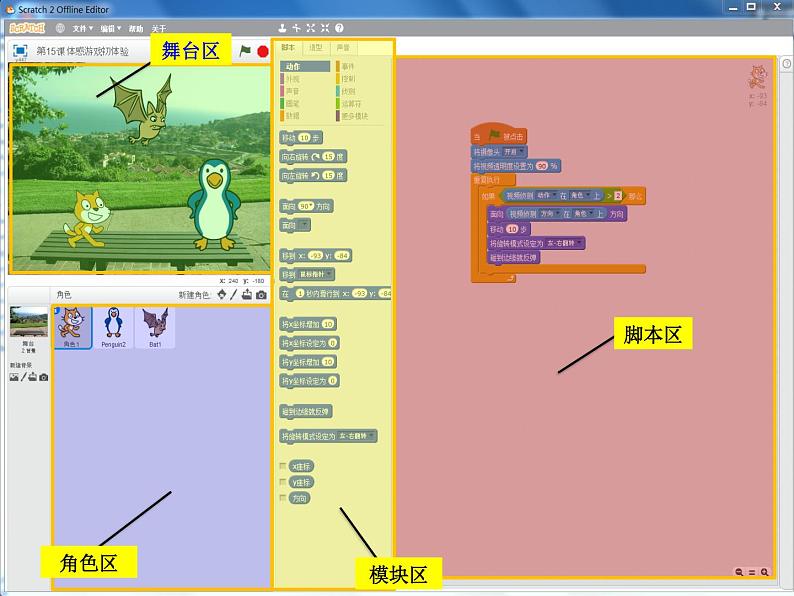Select the duplicate stamp tool in toolbar
Image resolution: width=794 pixels, height=596 pixels.
(x=283, y=28)
